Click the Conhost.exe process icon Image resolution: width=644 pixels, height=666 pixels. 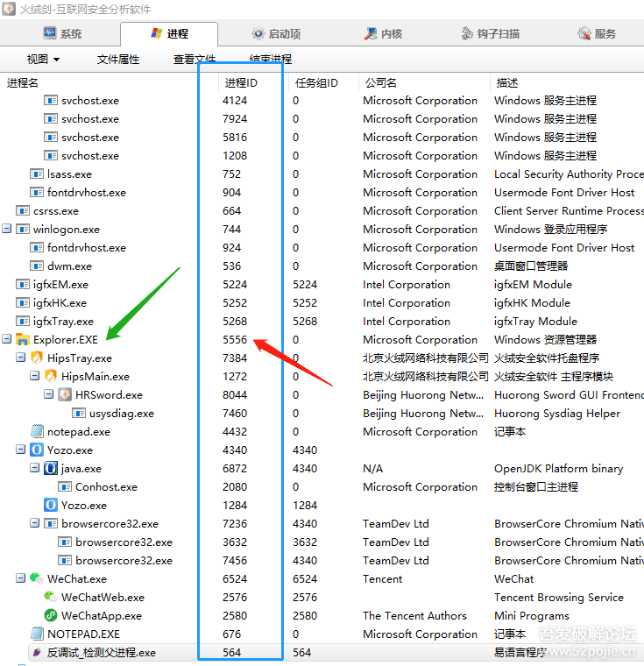click(65, 486)
